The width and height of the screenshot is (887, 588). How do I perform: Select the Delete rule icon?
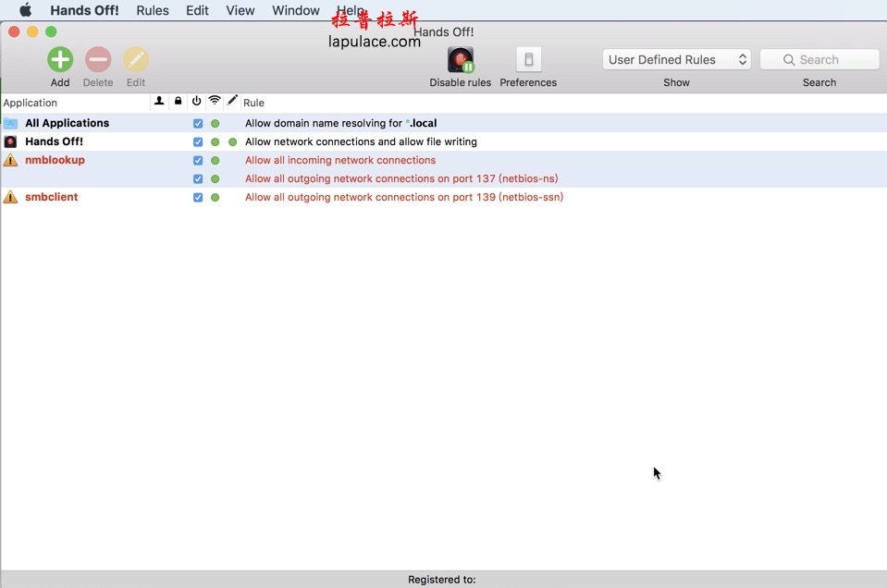[97, 59]
